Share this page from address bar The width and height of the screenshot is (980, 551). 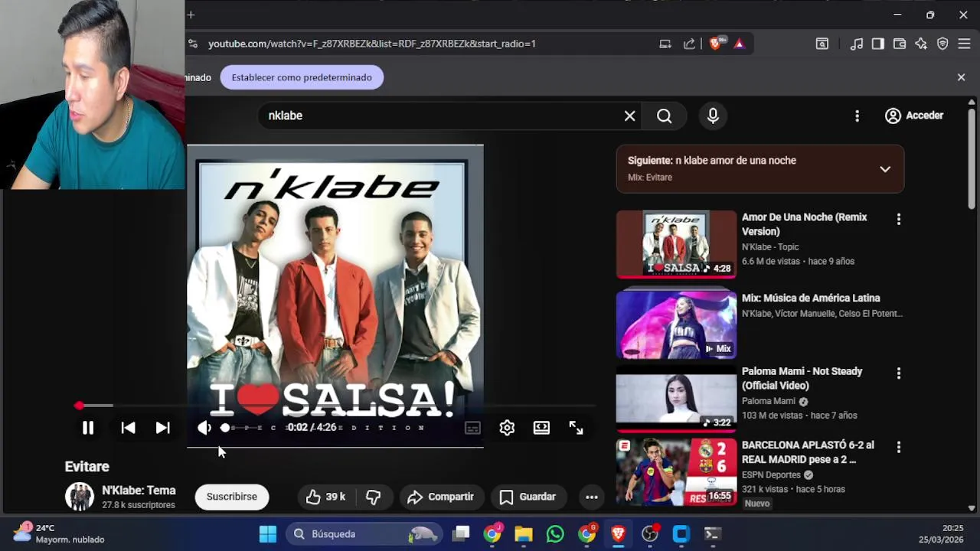pyautogui.click(x=690, y=44)
